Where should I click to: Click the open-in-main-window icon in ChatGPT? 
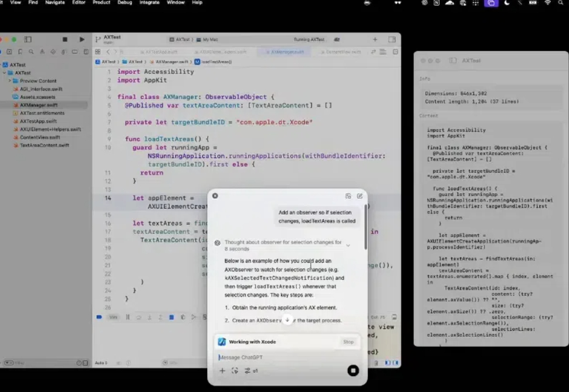(348, 196)
